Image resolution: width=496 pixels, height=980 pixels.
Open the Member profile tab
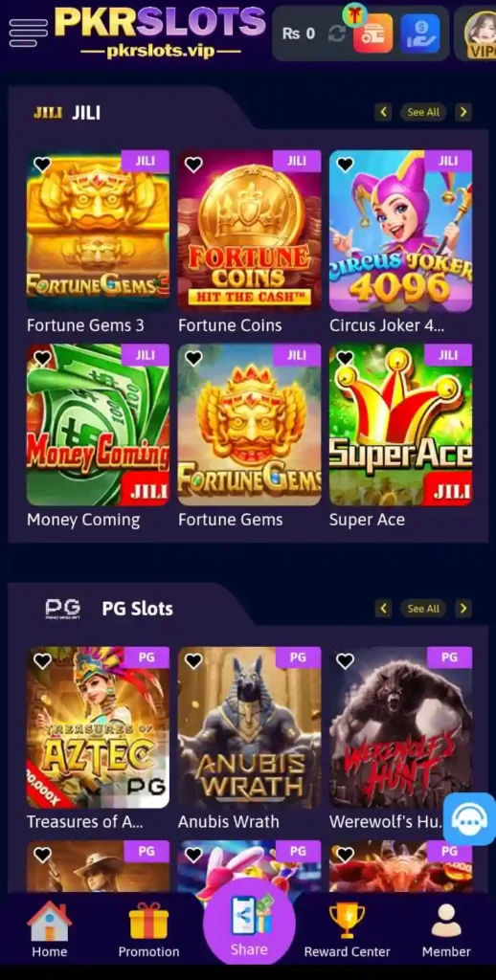pyautogui.click(x=446, y=930)
